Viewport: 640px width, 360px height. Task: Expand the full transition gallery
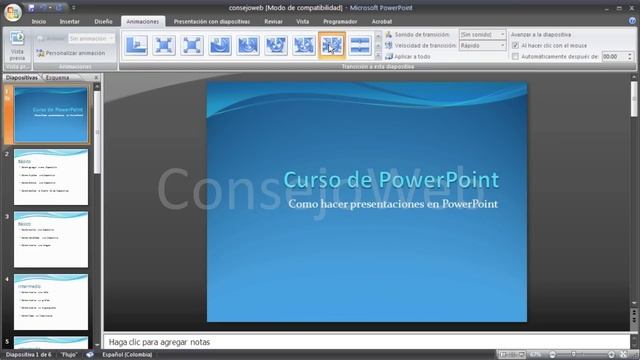click(378, 56)
